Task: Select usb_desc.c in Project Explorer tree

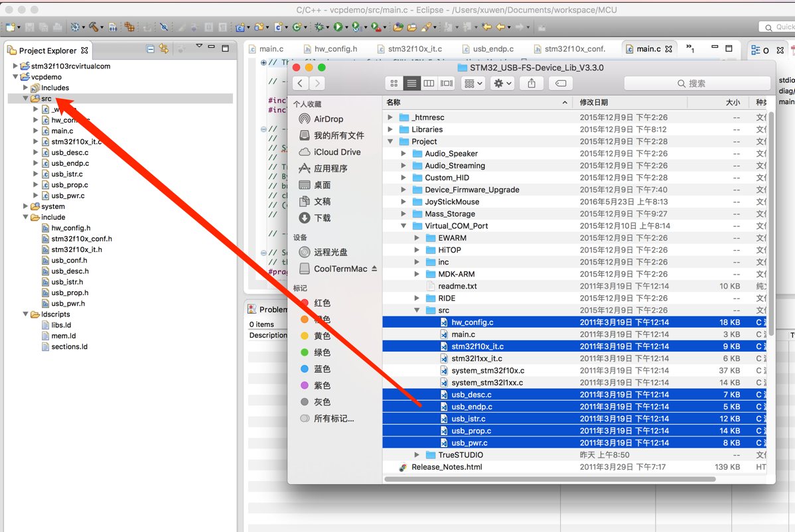Action: point(70,153)
